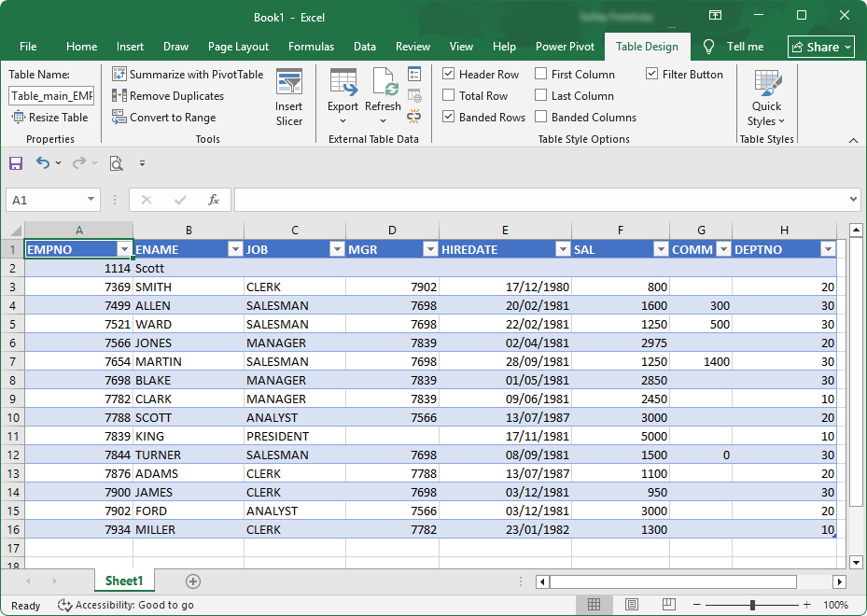This screenshot has width=867, height=616.
Task: Add a new sheet with plus icon
Action: tap(193, 581)
